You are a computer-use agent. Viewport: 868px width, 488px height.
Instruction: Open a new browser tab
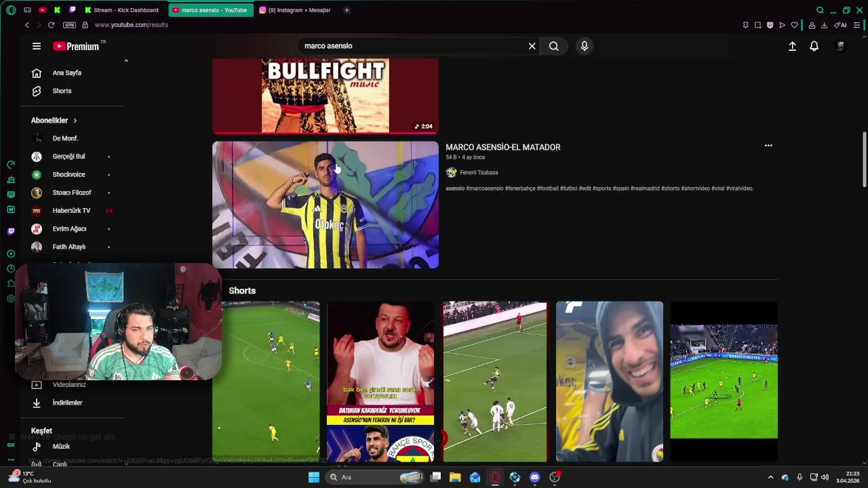(x=347, y=10)
